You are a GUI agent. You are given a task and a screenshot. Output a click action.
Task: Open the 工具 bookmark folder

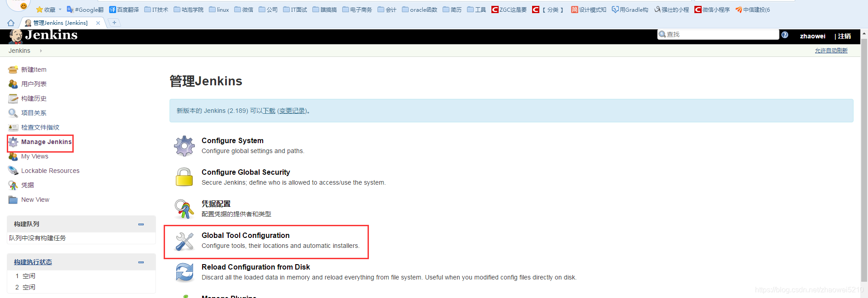coord(476,9)
